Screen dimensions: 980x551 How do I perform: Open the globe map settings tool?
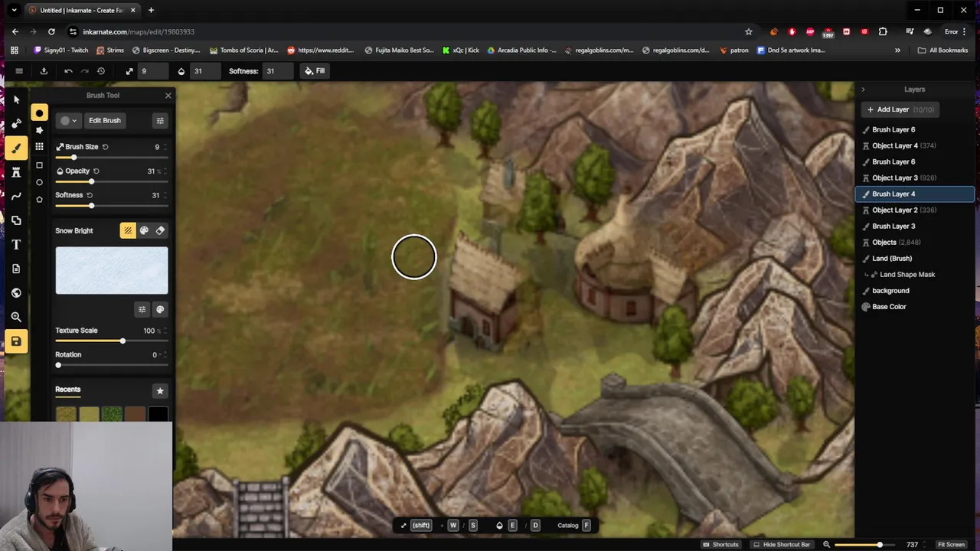16,293
